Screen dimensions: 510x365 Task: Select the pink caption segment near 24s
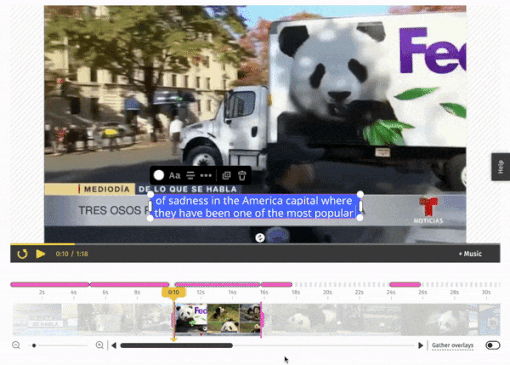coord(405,284)
